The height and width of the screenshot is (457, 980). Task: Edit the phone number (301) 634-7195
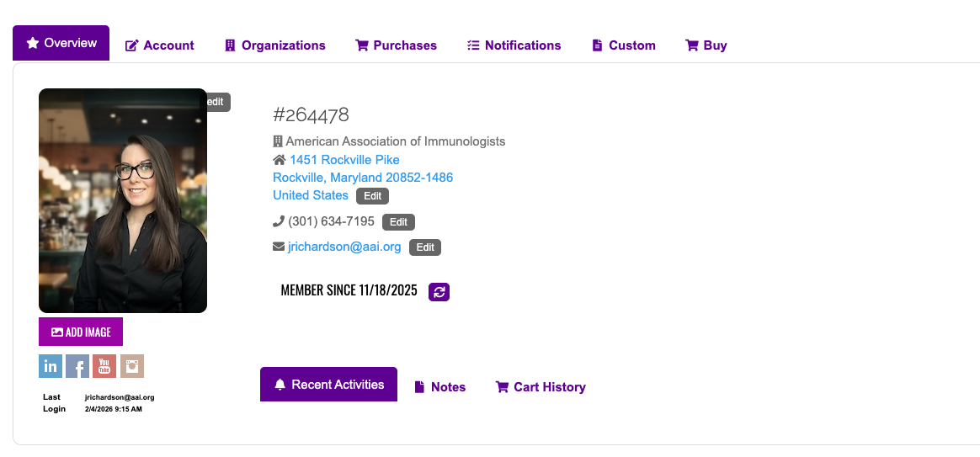point(398,222)
